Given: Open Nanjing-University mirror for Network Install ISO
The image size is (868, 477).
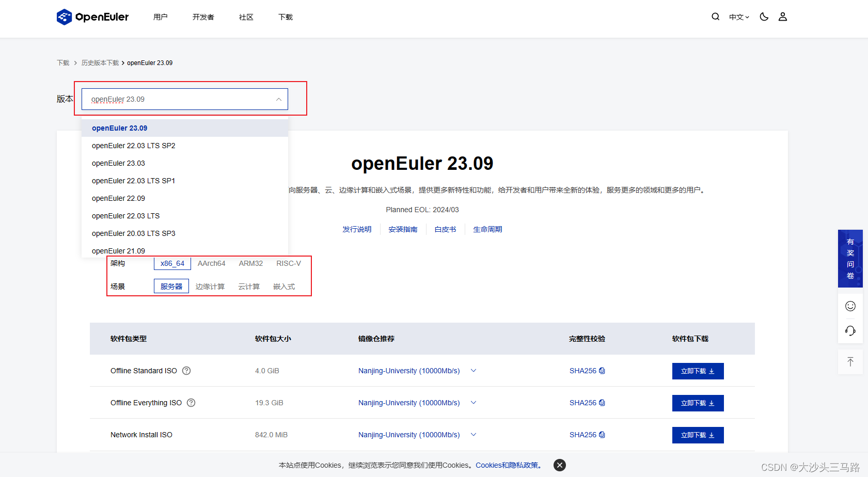Looking at the screenshot, I should [x=409, y=435].
